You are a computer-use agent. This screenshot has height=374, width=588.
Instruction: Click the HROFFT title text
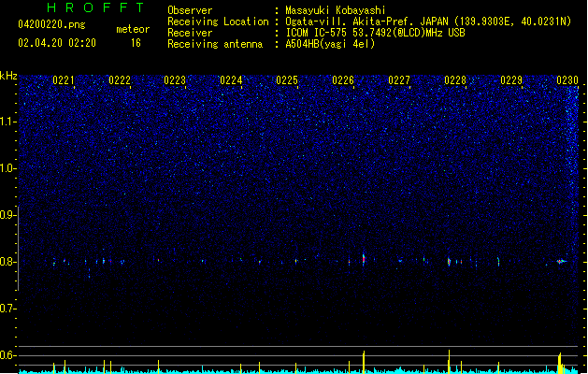pos(96,7)
